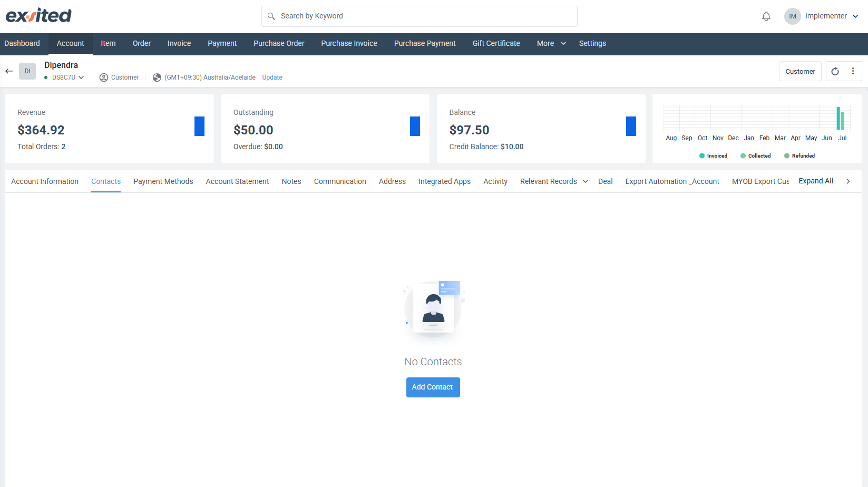Viewport: 868px width, 487px height.
Task: Open the Deal tab
Action: tap(606, 181)
